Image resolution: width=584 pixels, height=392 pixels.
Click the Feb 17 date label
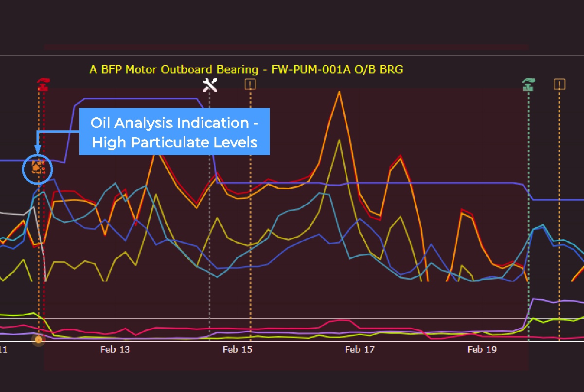coord(360,349)
